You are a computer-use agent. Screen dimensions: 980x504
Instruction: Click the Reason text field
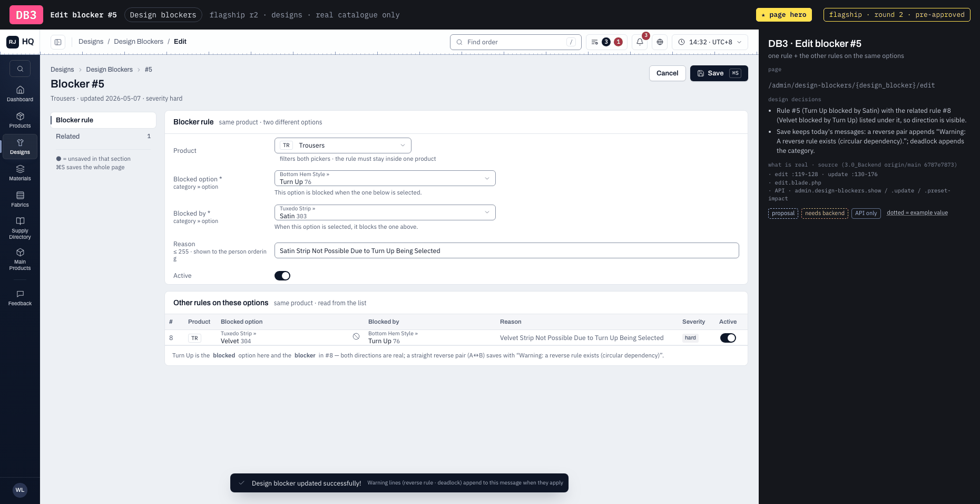click(x=507, y=250)
